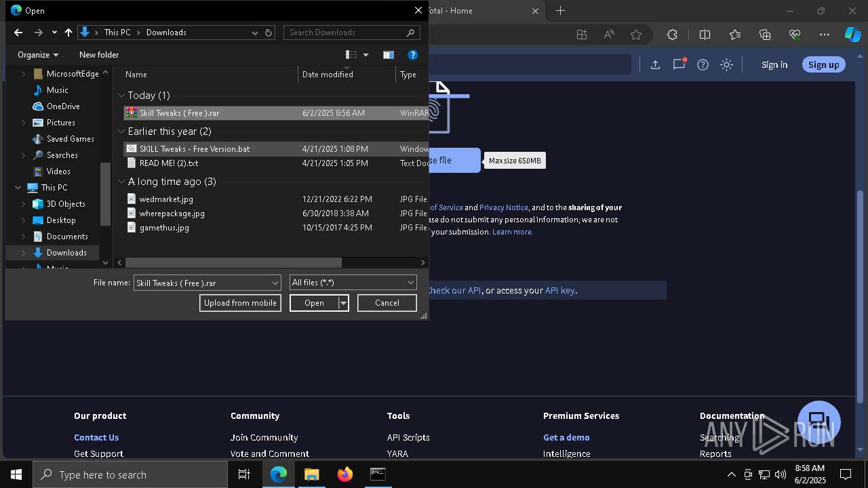Click the Sign up button
The image size is (868, 488).
(823, 65)
